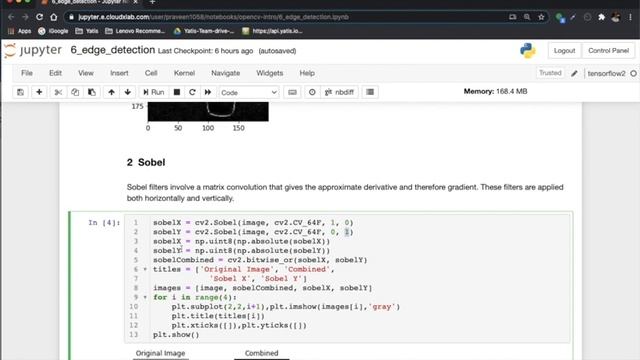Copy selected cells icon
The height and width of the screenshot is (360, 640).
[75, 92]
